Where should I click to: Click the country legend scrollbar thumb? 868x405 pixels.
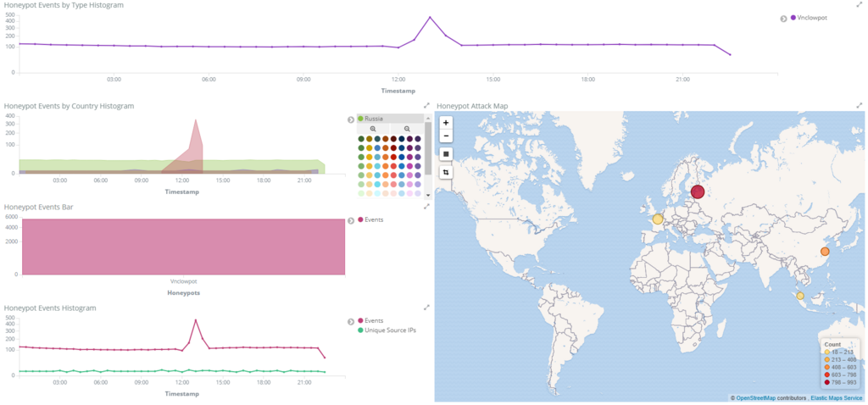[427, 147]
